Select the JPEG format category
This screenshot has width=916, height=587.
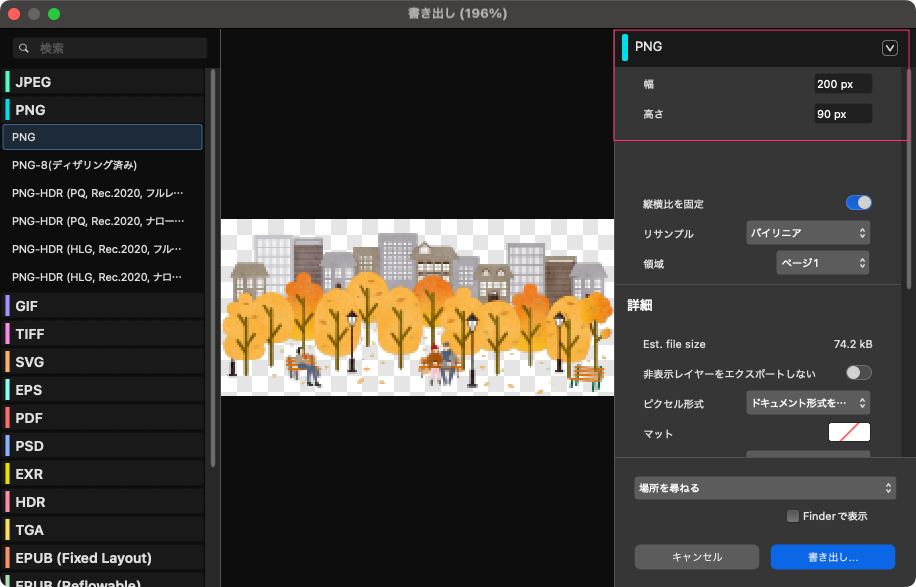(33, 82)
